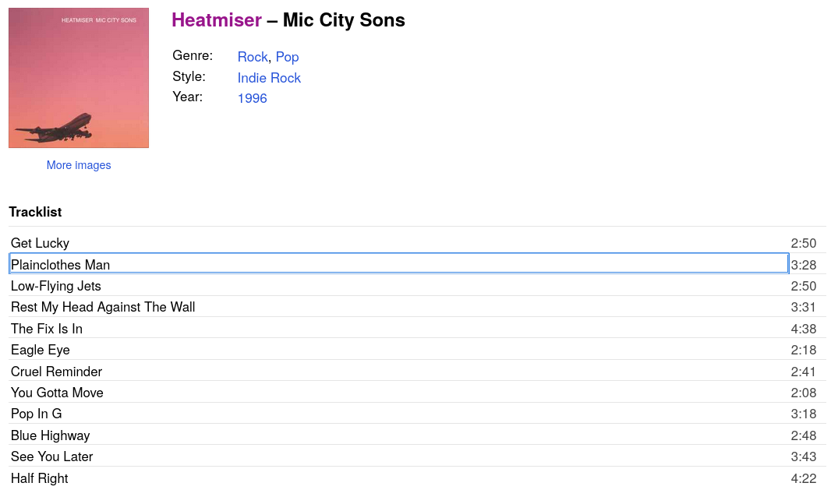Open the More images link

pos(79,165)
